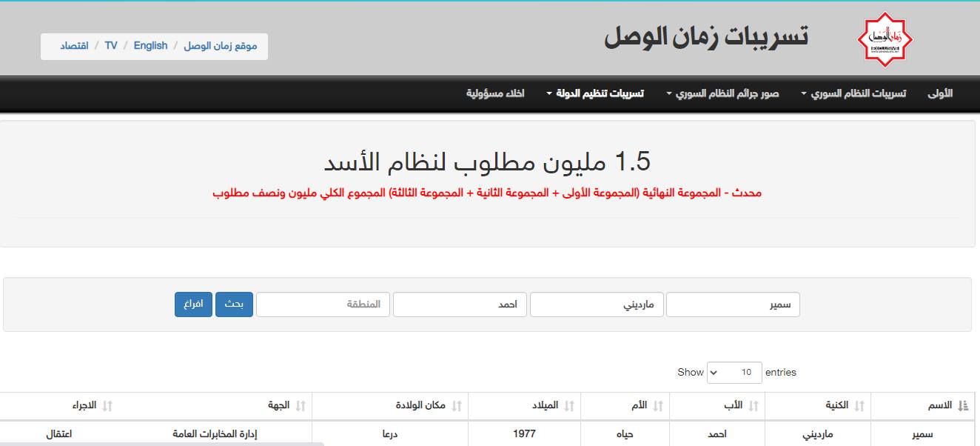This screenshot has width=980, height=446.
Task: Open the TV link
Action: click(111, 46)
